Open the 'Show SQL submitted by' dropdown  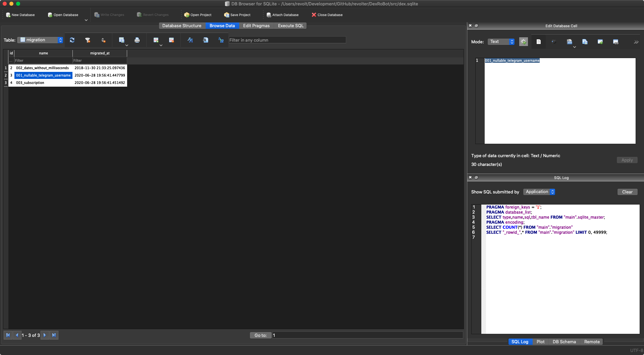pyautogui.click(x=539, y=192)
